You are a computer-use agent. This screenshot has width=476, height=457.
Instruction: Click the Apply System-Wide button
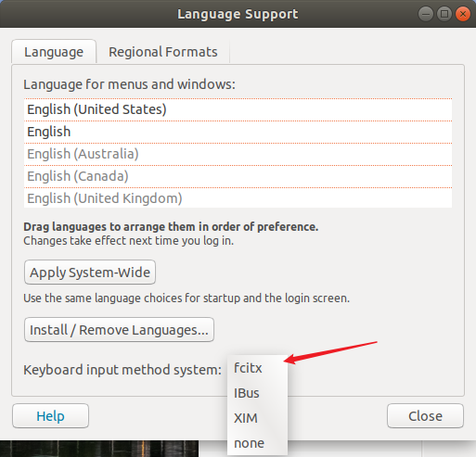coord(90,273)
